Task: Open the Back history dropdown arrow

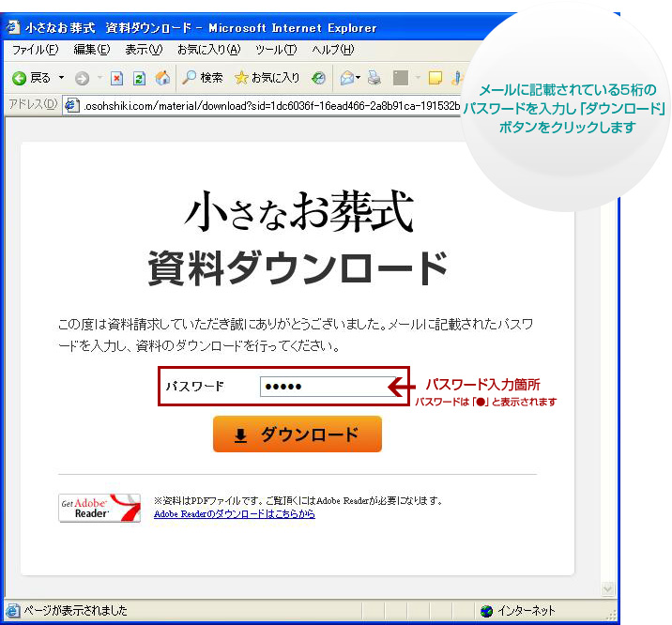Action: coord(62,78)
